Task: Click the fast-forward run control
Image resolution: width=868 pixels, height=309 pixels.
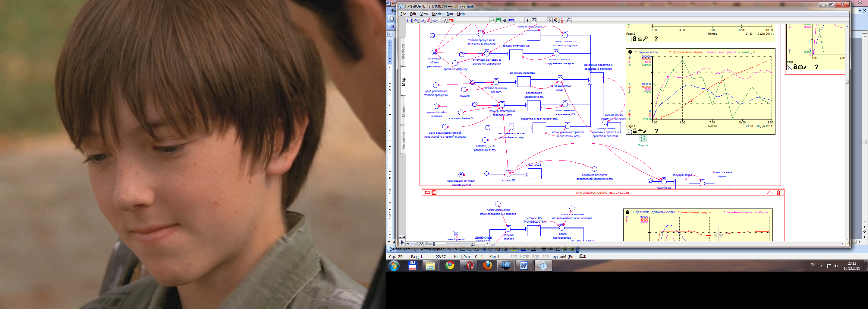Action: [408, 244]
